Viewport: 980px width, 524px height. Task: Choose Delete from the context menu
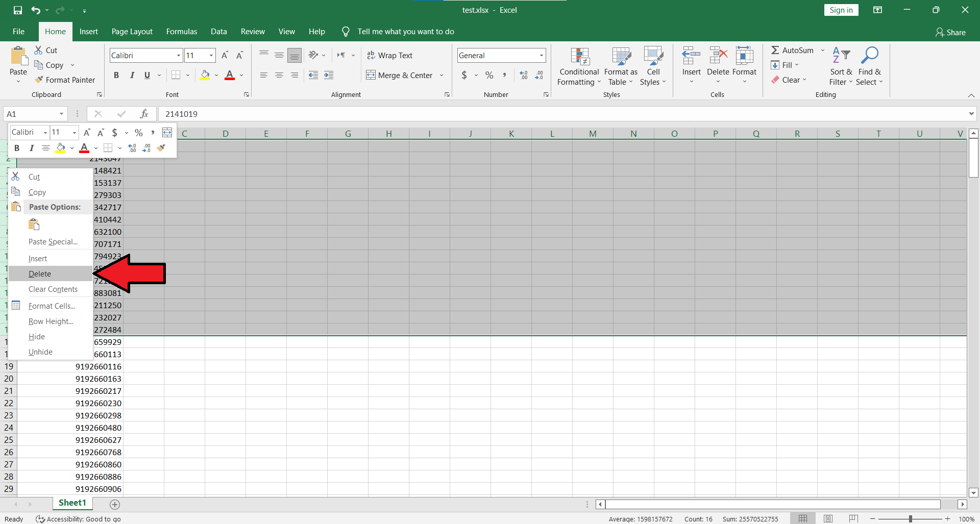click(40, 274)
